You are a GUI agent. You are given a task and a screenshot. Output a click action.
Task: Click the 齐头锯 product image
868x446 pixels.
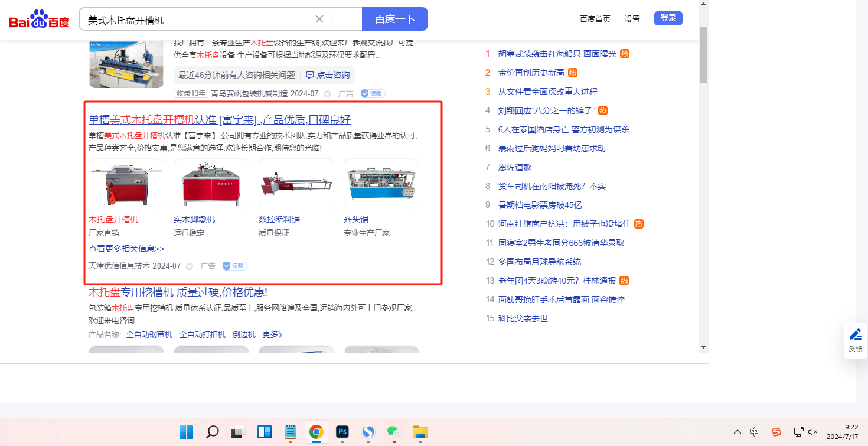381,184
